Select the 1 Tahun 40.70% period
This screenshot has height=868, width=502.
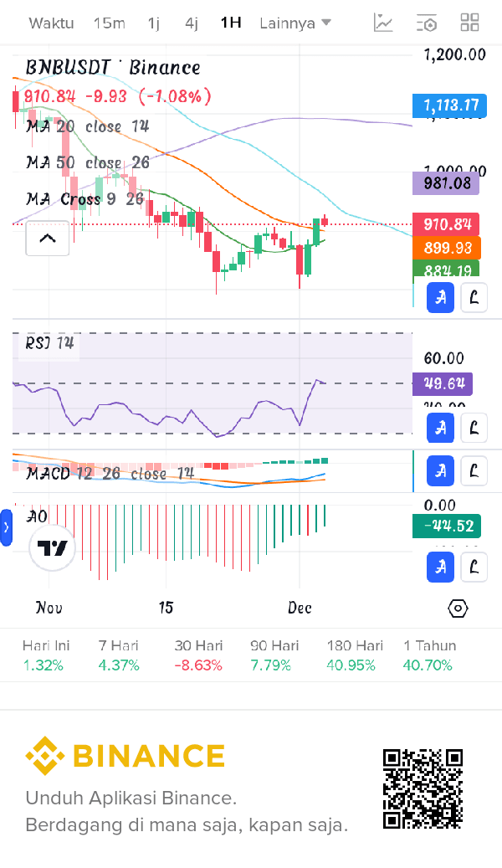[430, 655]
